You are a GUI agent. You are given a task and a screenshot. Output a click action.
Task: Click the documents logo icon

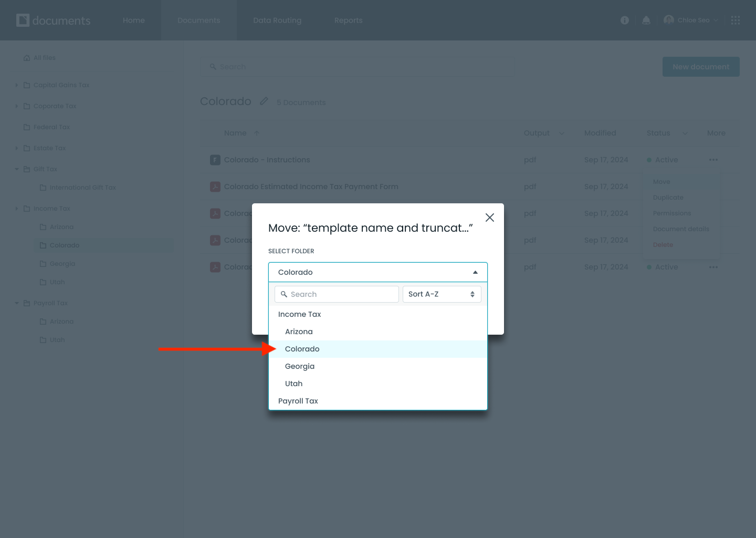23,20
